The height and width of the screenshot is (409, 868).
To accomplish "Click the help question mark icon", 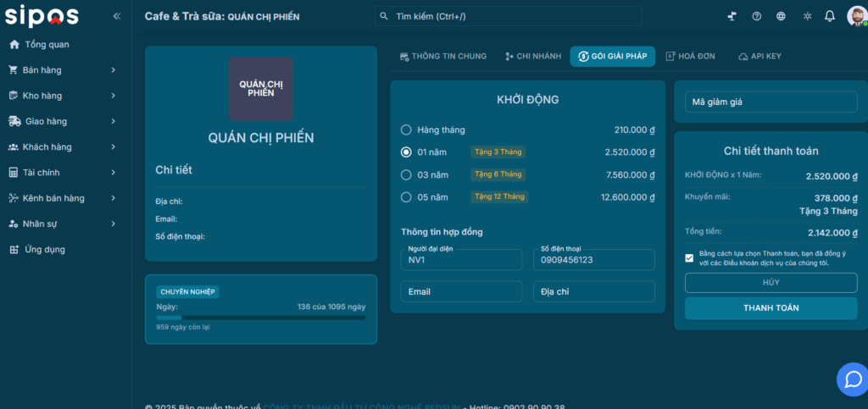I will (757, 16).
